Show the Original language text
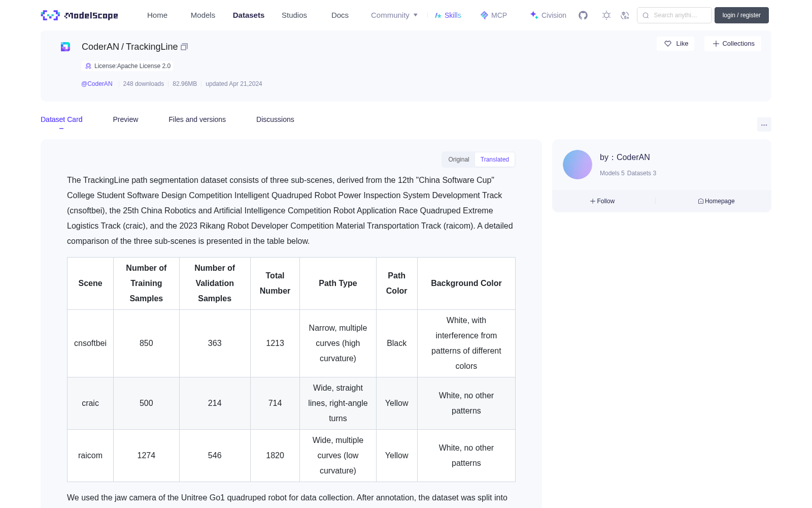The height and width of the screenshot is (508, 812). [x=459, y=160]
